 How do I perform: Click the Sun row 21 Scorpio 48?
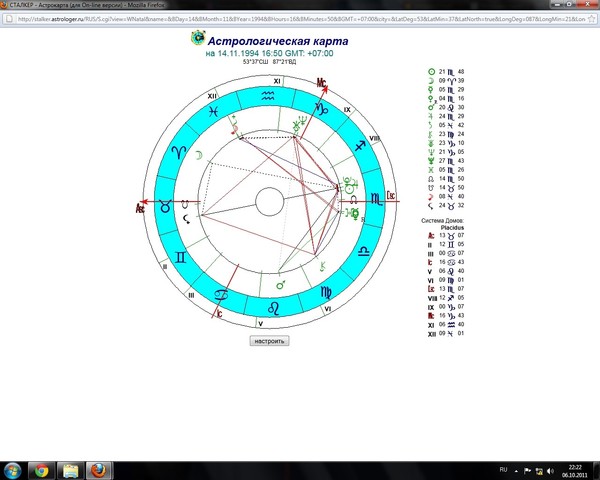point(446,72)
